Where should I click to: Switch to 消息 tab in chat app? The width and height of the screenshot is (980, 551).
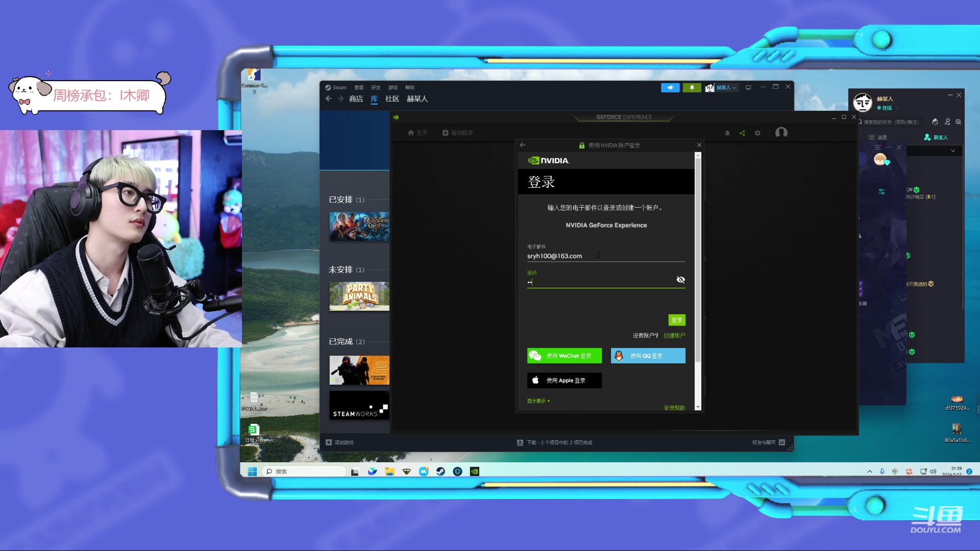pyautogui.click(x=878, y=137)
